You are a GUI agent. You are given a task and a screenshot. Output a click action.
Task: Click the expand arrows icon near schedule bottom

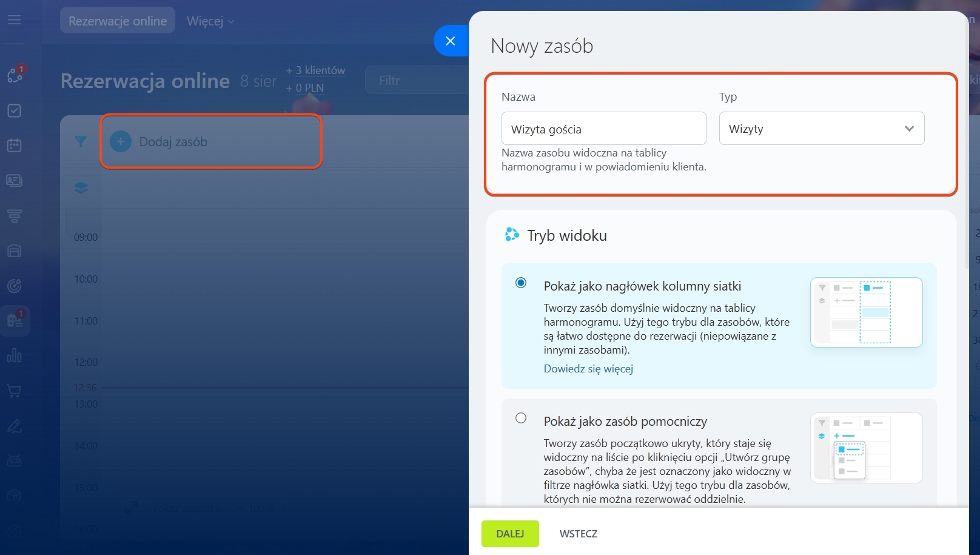point(132,508)
